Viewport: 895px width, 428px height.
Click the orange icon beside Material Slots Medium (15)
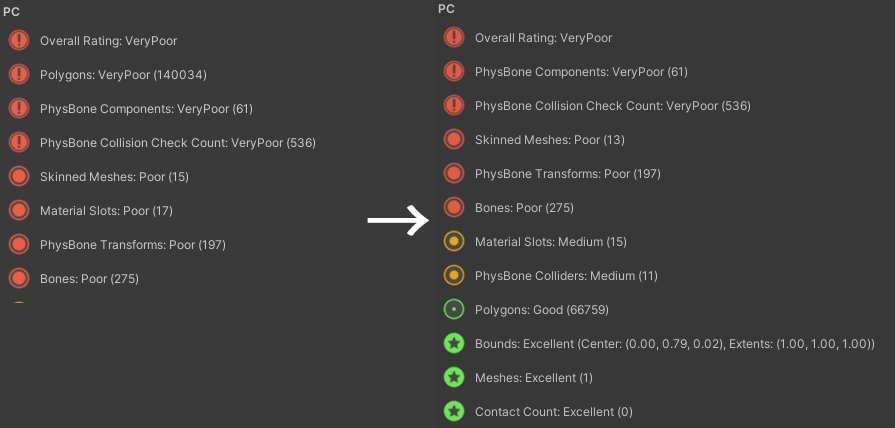click(454, 241)
